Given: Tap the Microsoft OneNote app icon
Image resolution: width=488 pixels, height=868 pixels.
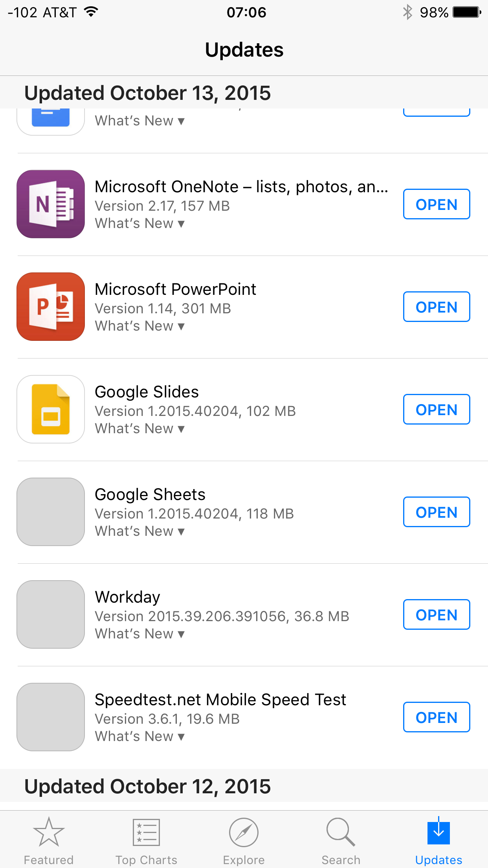Looking at the screenshot, I should 51,204.
